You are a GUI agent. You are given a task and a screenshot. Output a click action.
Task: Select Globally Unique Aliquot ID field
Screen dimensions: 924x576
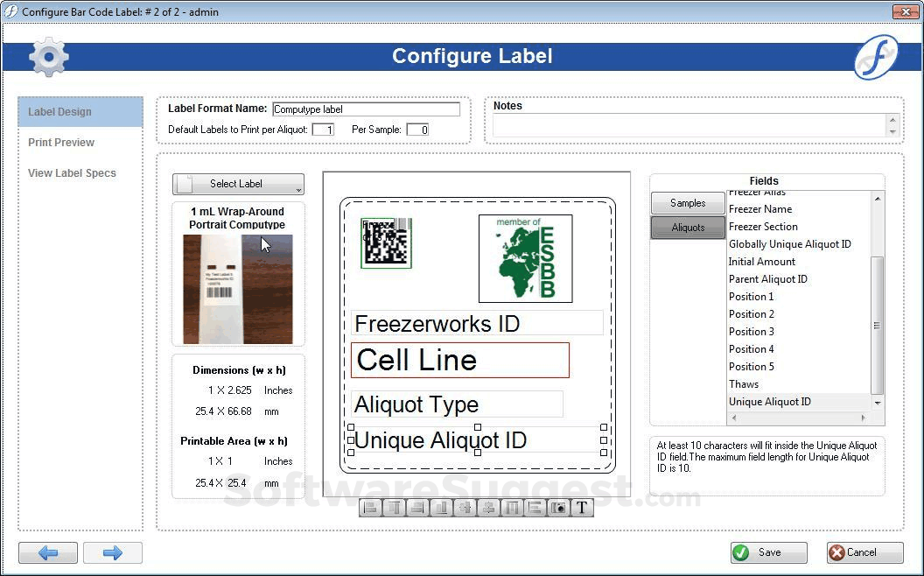[789, 244]
